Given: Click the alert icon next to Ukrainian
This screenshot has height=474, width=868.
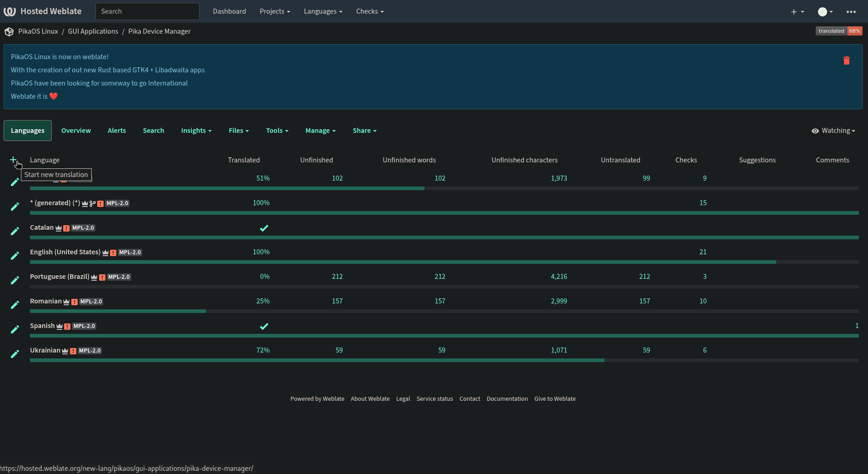Looking at the screenshot, I should pyautogui.click(x=73, y=351).
